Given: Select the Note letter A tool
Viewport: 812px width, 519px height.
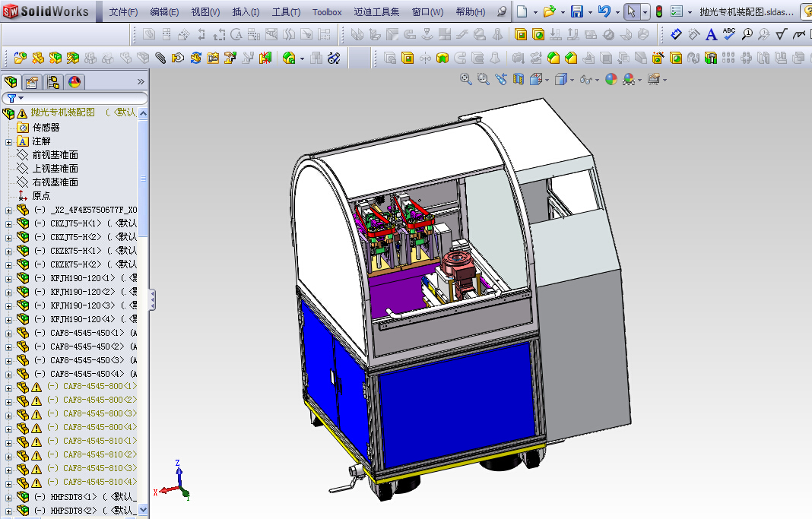Looking at the screenshot, I should [x=712, y=35].
